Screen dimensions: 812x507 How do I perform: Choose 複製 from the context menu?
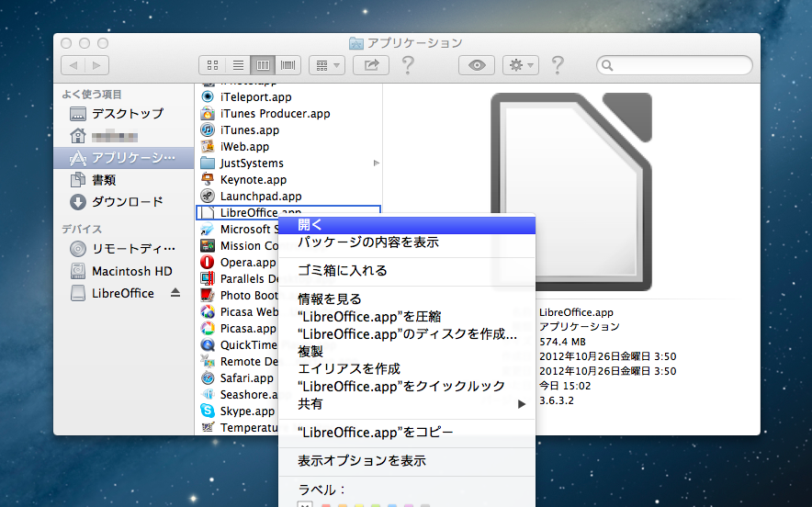[407, 352]
